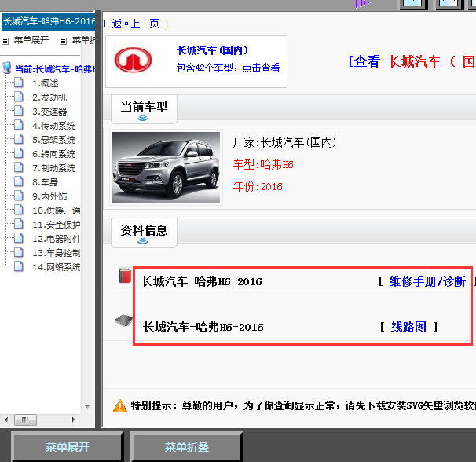Open 6.转向系统 section
Image resolution: width=476 pixels, height=462 pixels.
click(x=53, y=154)
